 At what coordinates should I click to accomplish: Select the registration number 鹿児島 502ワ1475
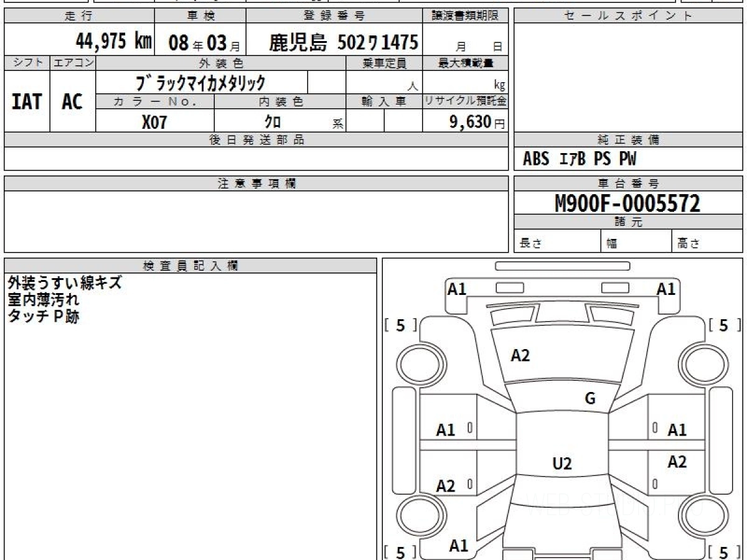click(x=343, y=42)
